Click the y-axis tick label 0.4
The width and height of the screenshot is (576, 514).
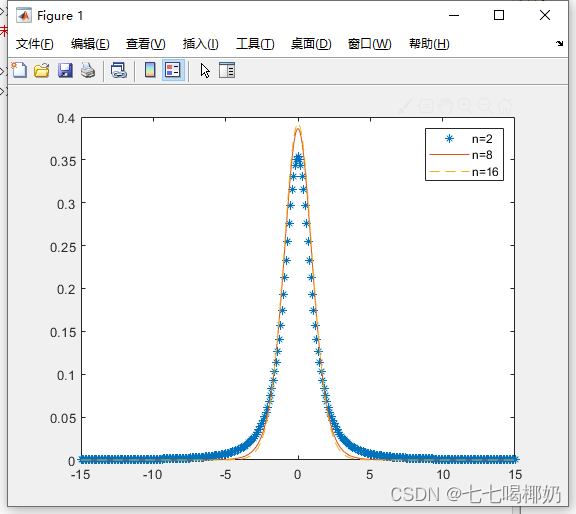[66, 118]
